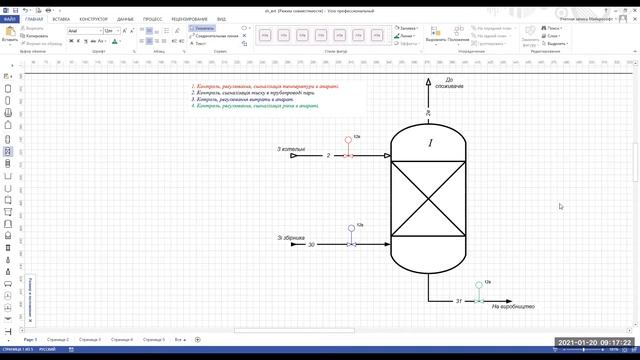Toggle align text to middle

coord(149,31)
